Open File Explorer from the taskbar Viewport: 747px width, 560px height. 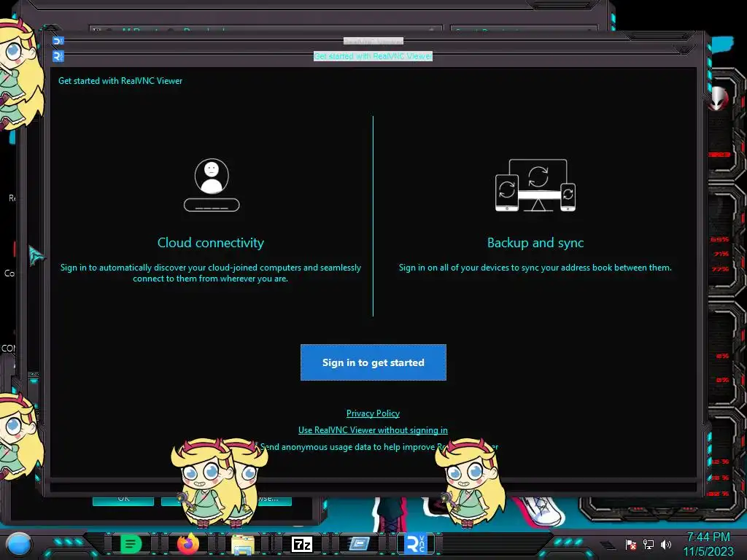(244, 544)
